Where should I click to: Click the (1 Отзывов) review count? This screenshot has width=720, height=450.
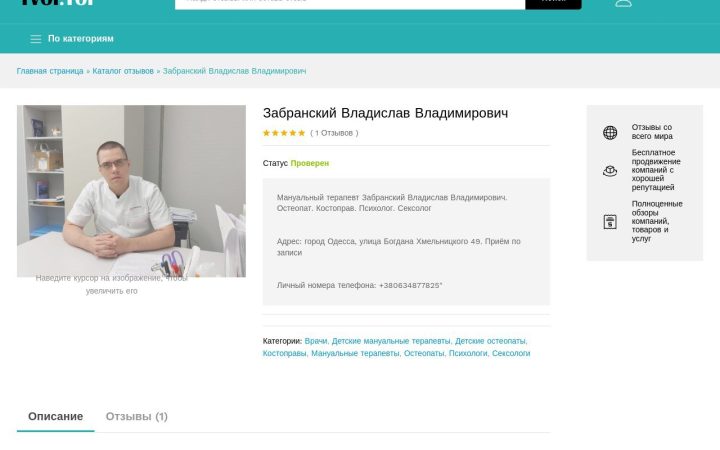[x=334, y=133]
